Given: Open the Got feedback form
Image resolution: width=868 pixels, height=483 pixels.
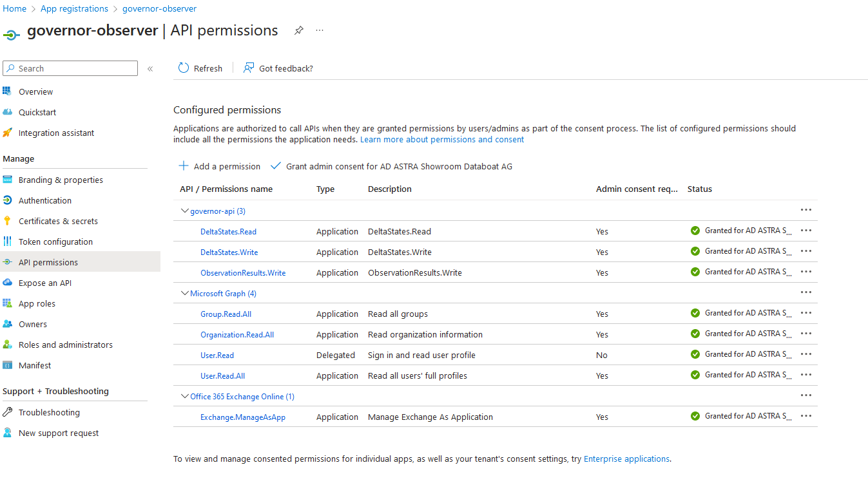Looking at the screenshot, I should point(278,68).
